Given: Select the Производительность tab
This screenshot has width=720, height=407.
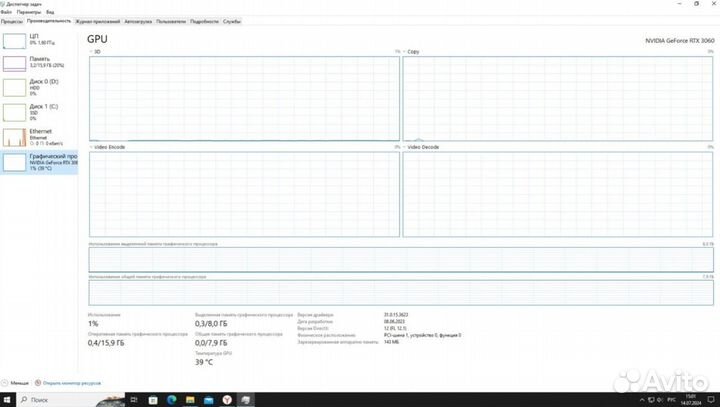Looking at the screenshot, I should pos(49,21).
